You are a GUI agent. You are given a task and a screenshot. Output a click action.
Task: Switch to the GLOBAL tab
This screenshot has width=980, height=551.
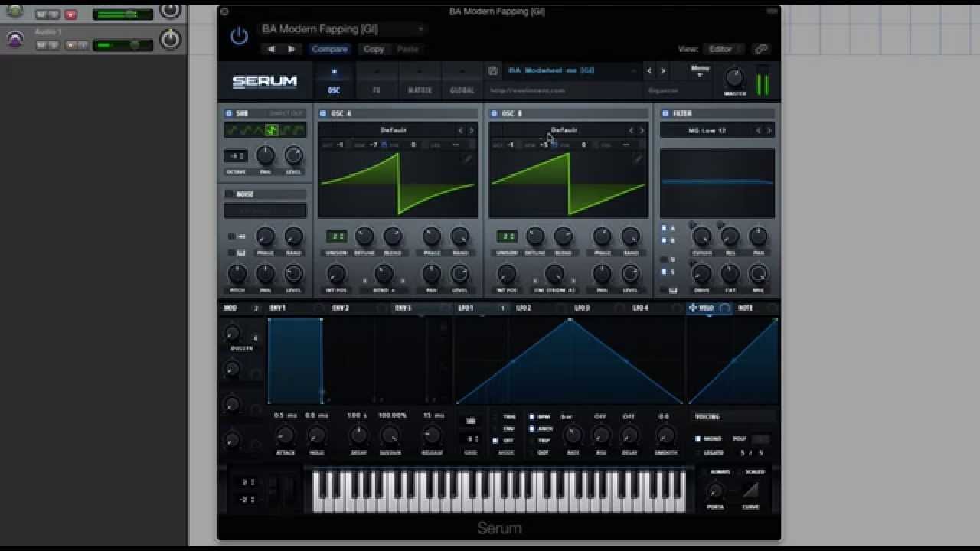(x=462, y=80)
